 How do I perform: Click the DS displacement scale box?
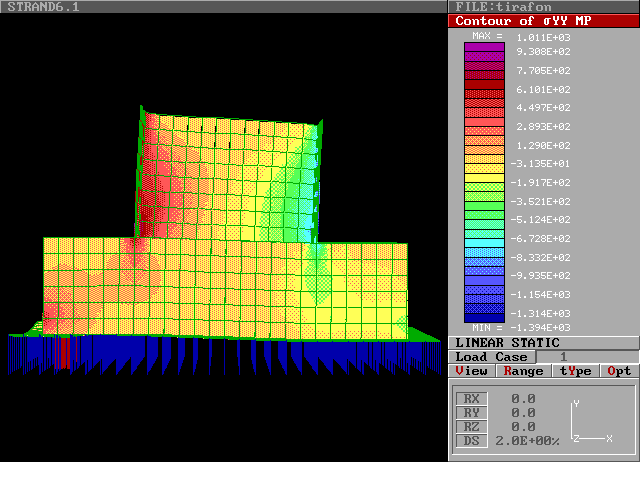pos(471,441)
